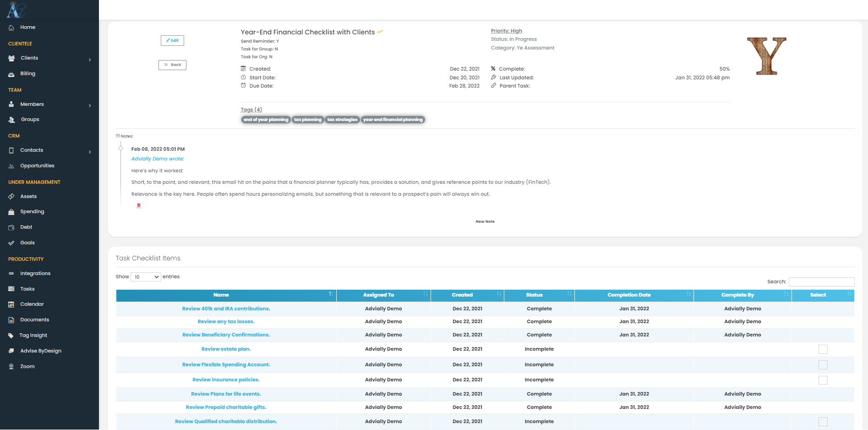868x430 pixels.
Task: Select the Billing menu entry
Action: click(28, 73)
